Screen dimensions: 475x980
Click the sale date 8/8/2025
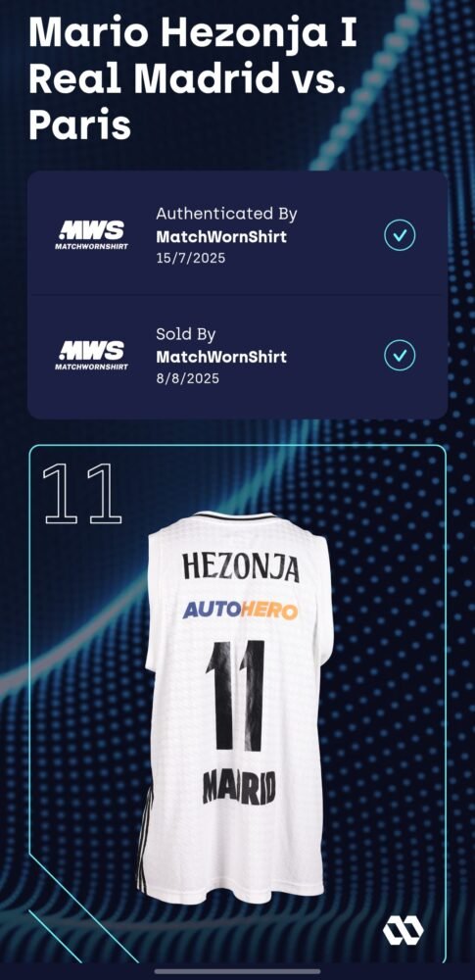tap(187, 378)
